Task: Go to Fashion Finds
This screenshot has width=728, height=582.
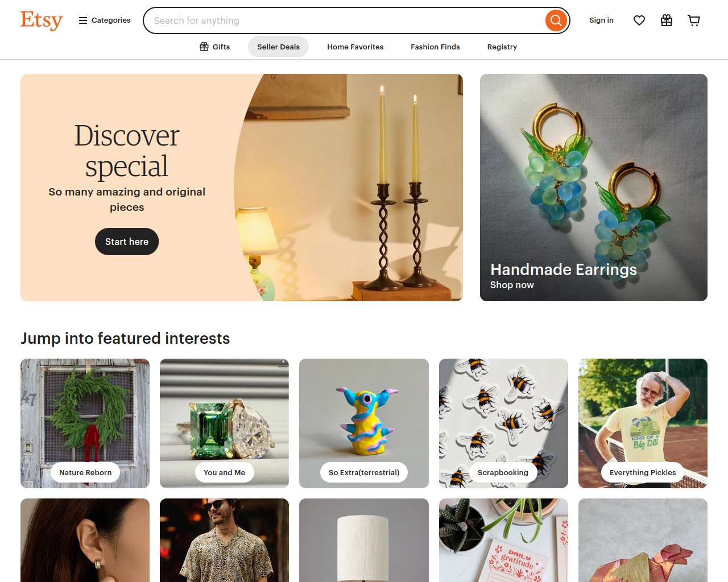Action: click(435, 47)
